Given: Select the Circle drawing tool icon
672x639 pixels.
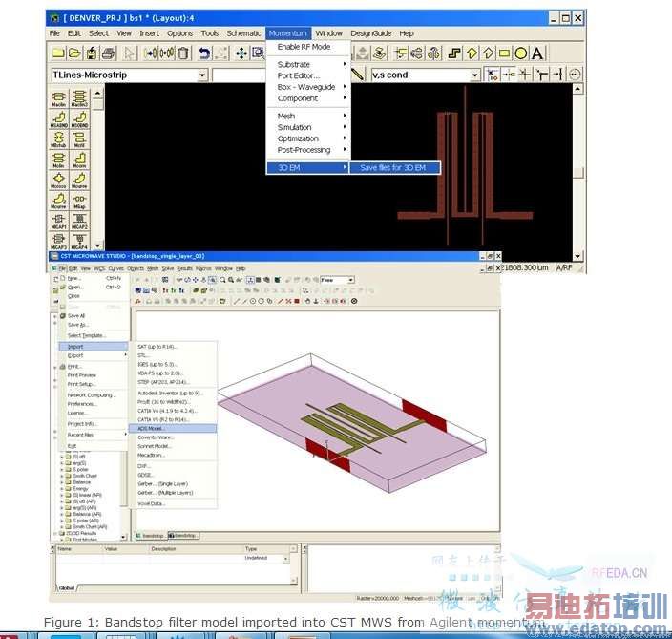Looking at the screenshot, I should click(x=521, y=53).
